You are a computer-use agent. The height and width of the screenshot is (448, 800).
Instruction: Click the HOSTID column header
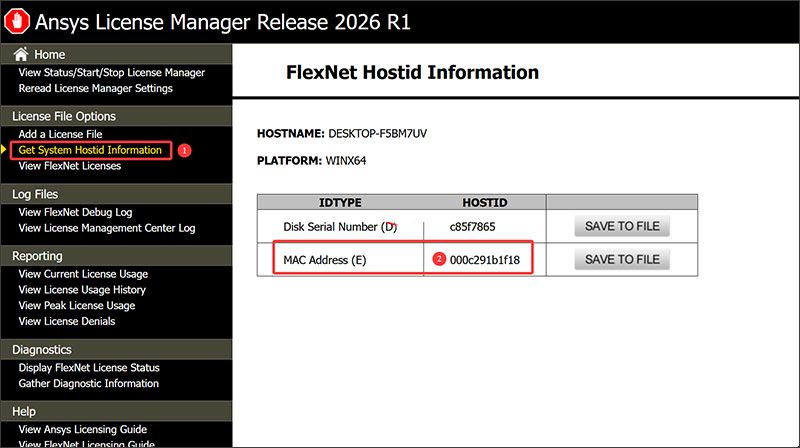(485, 203)
